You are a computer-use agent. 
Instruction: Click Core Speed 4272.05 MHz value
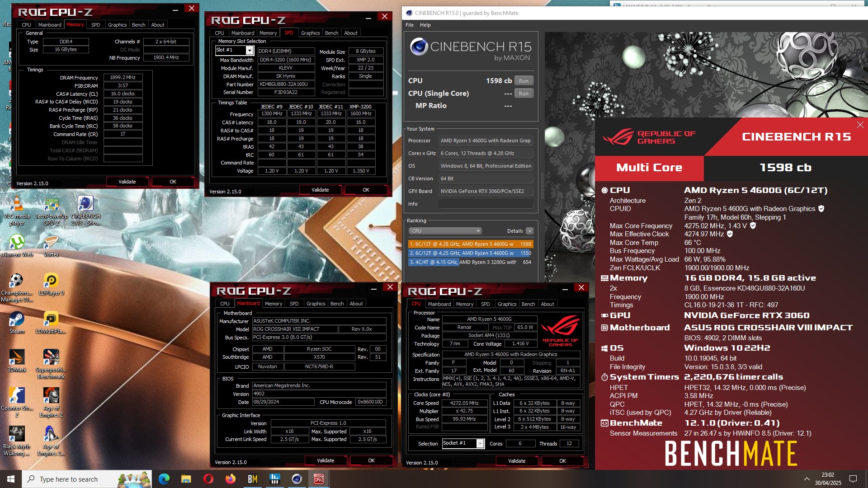pyautogui.click(x=465, y=403)
